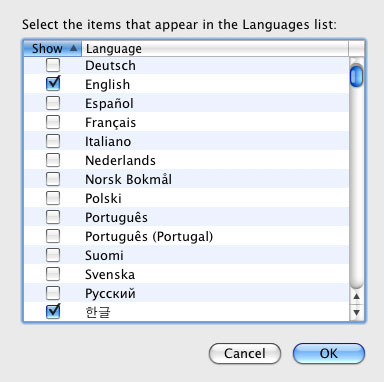Select the Polski row text

coord(103,198)
